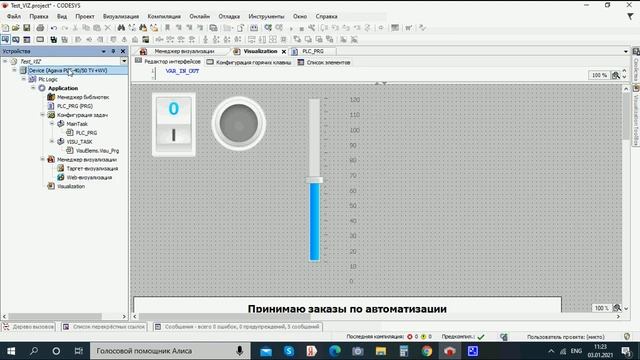The height and width of the screenshot is (360, 640).
Task: Collapse the MainTask node
Action: click(52, 124)
